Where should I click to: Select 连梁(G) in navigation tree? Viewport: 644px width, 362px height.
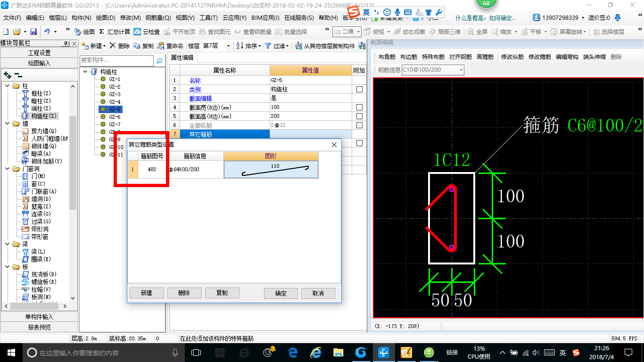37,214
